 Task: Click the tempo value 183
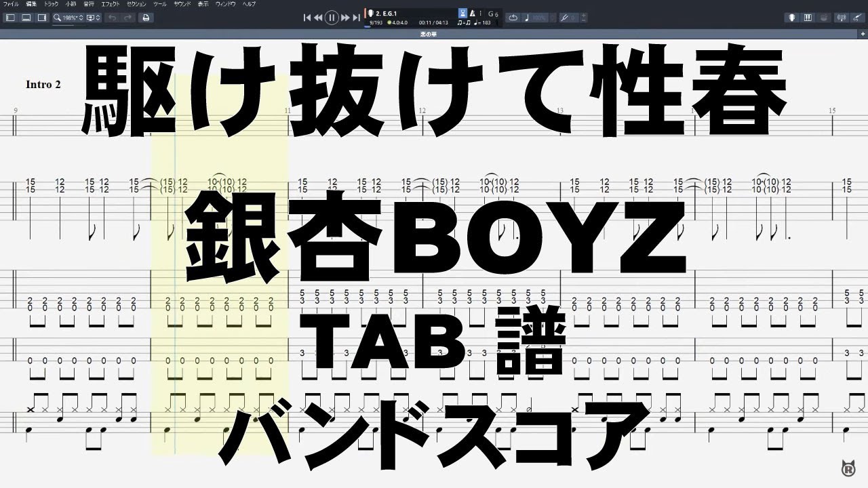pos(483,23)
